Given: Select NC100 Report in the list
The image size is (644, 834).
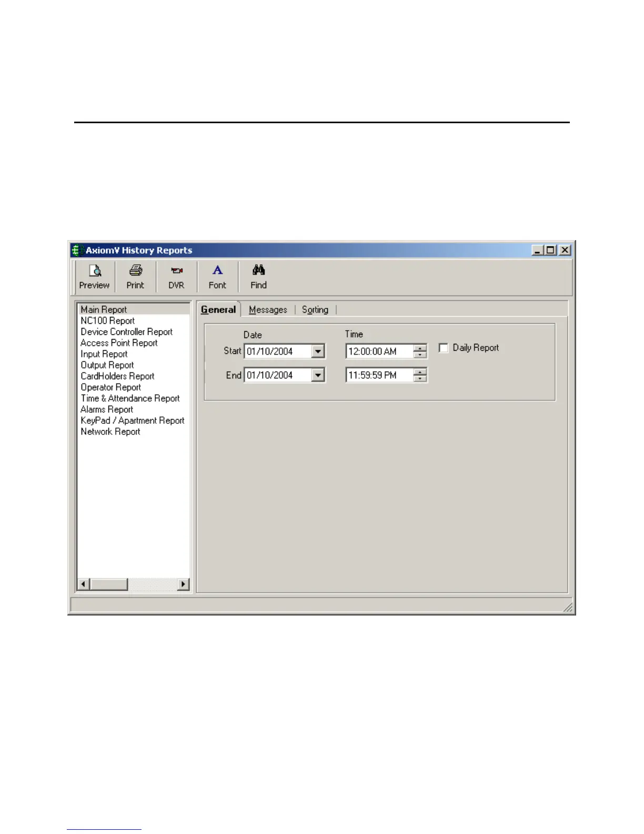Looking at the screenshot, I should click(107, 321).
